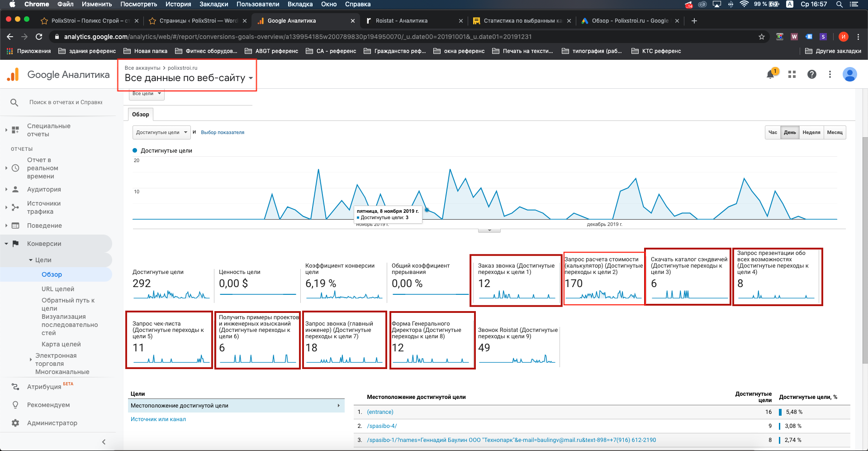The width and height of the screenshot is (868, 451).
Task: Click the collapse handle below the chart
Action: coord(489,230)
